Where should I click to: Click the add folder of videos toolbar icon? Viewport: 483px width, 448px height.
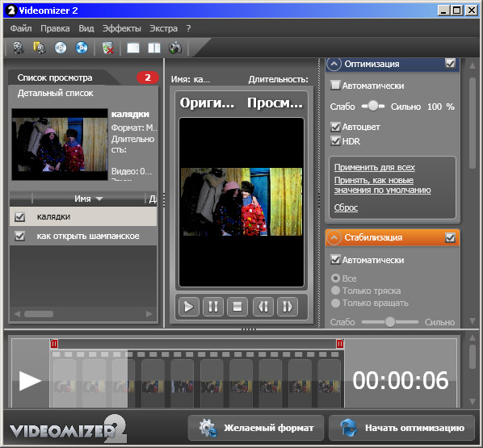(x=40, y=48)
